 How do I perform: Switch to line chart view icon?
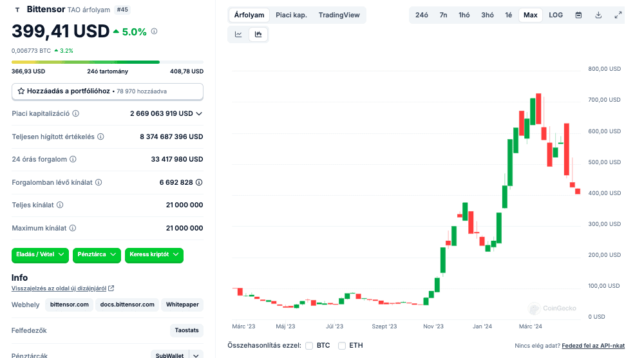pos(238,35)
